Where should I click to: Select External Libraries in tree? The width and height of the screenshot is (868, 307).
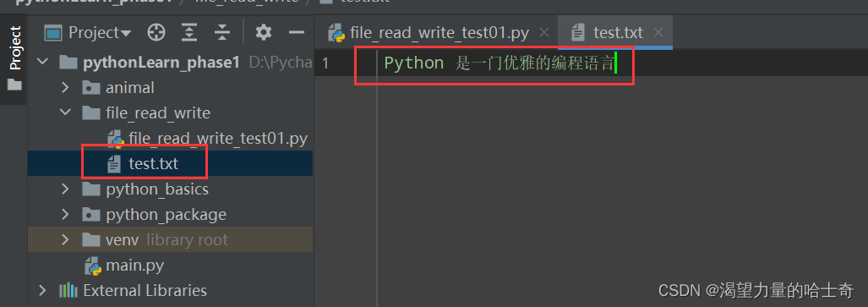(145, 290)
